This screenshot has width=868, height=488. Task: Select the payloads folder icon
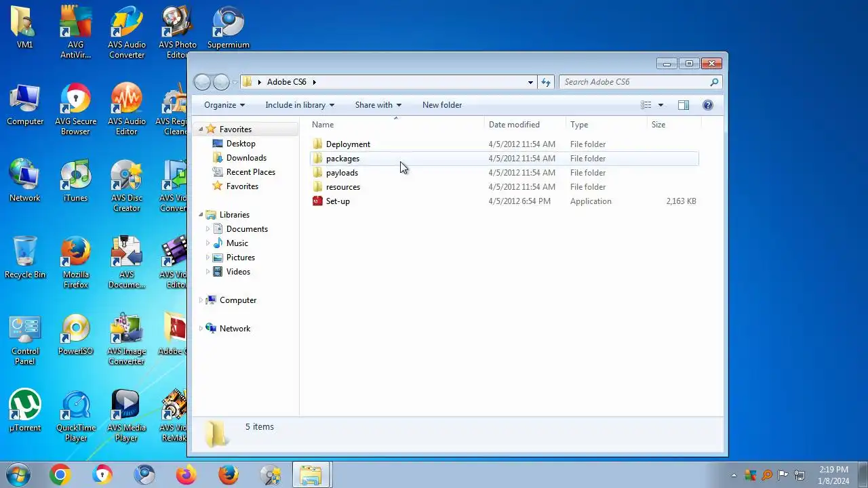(x=317, y=172)
